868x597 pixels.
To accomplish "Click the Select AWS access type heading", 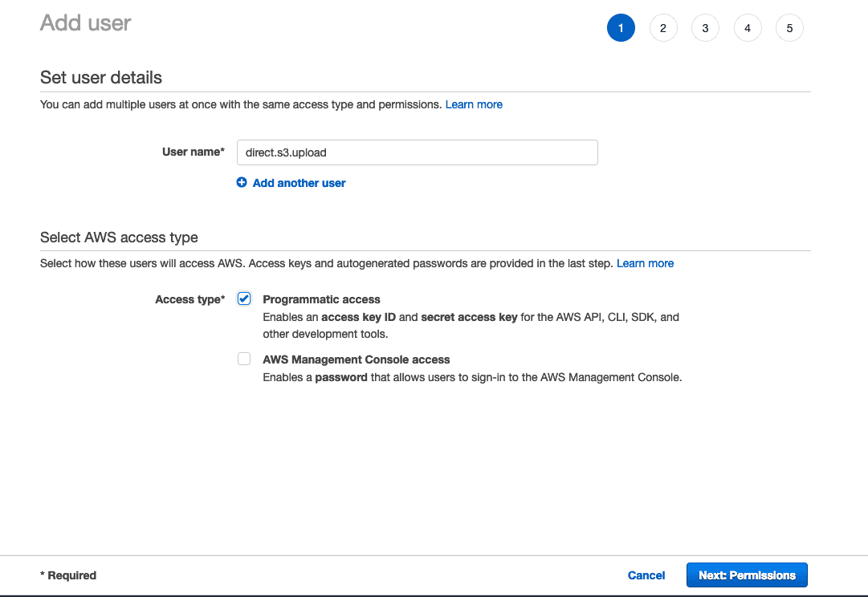I will pos(119,238).
